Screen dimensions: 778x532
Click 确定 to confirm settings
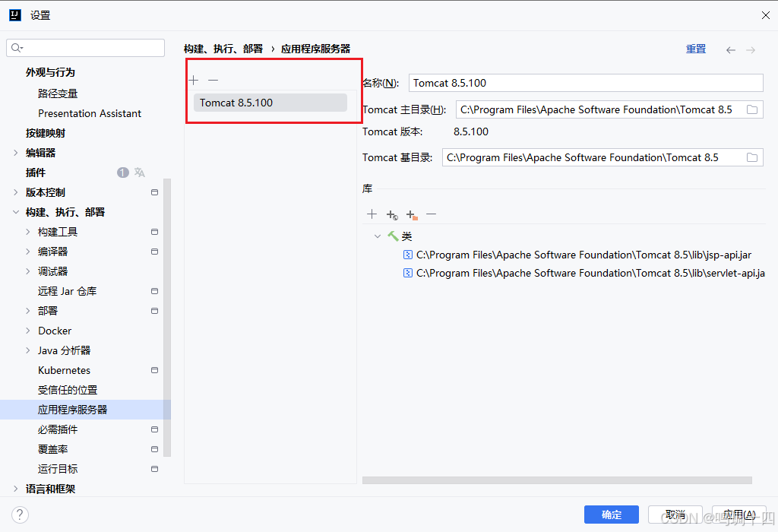(x=612, y=515)
